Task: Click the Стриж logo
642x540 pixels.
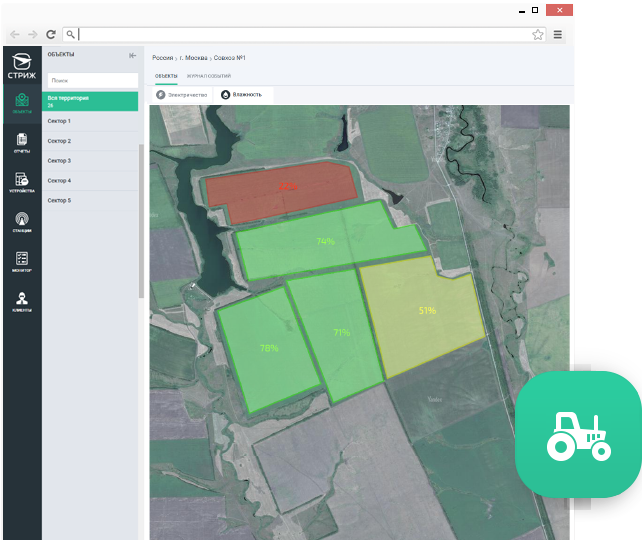Action: 21,65
